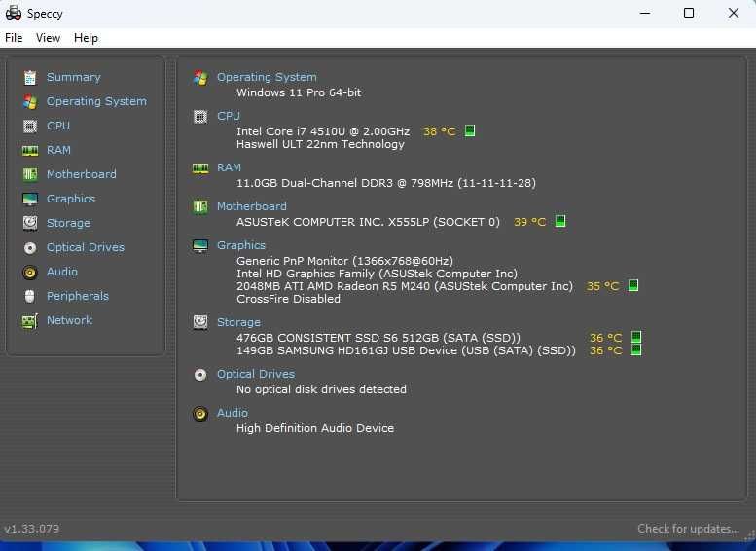Click the green temperature indicator next to motherboard 39 °C
Image resolution: width=756 pixels, height=551 pixels.
pyautogui.click(x=560, y=221)
